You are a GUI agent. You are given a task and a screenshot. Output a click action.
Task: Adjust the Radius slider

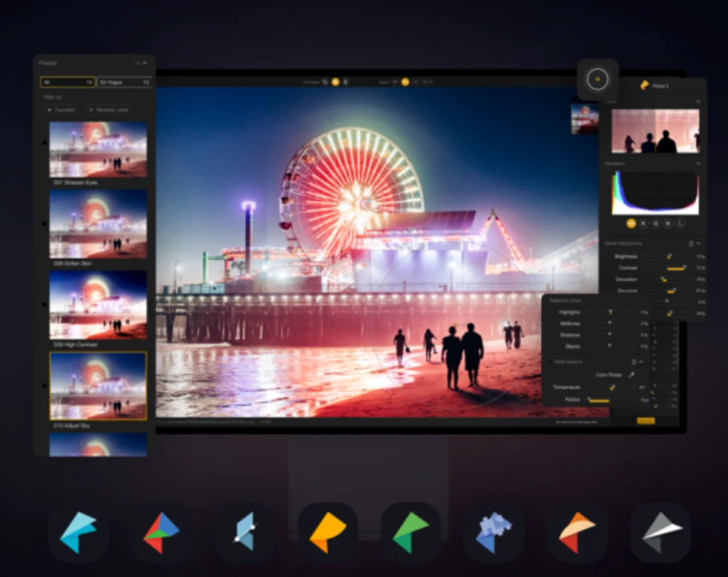[609, 400]
